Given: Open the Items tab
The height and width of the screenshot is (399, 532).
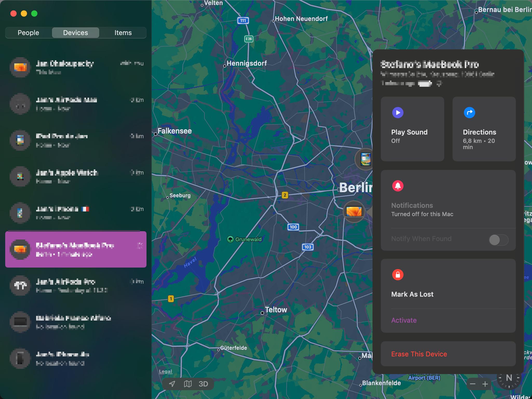Looking at the screenshot, I should click(123, 33).
